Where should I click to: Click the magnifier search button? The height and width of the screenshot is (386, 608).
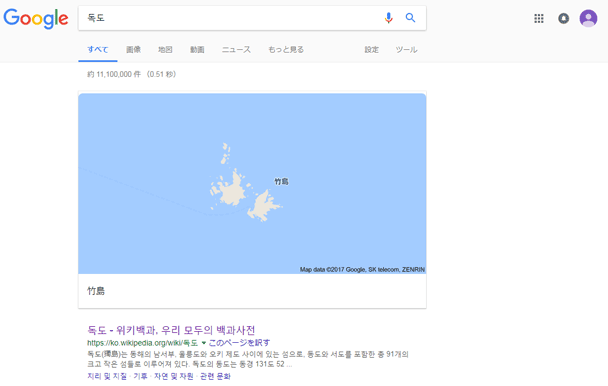410,17
